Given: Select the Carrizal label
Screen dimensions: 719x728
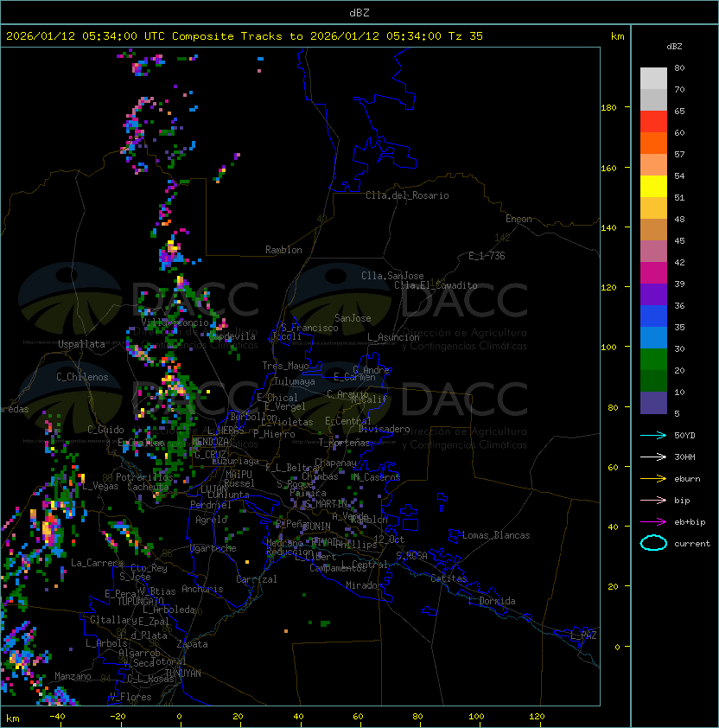Looking at the screenshot, I should tap(256, 579).
